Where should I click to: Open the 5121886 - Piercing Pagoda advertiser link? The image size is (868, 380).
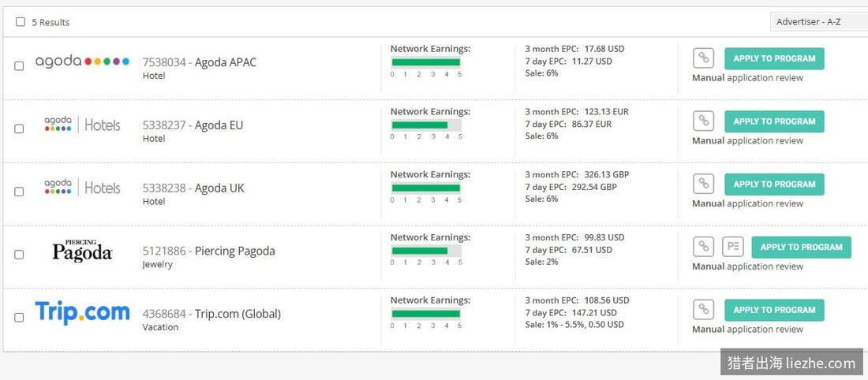tap(208, 251)
